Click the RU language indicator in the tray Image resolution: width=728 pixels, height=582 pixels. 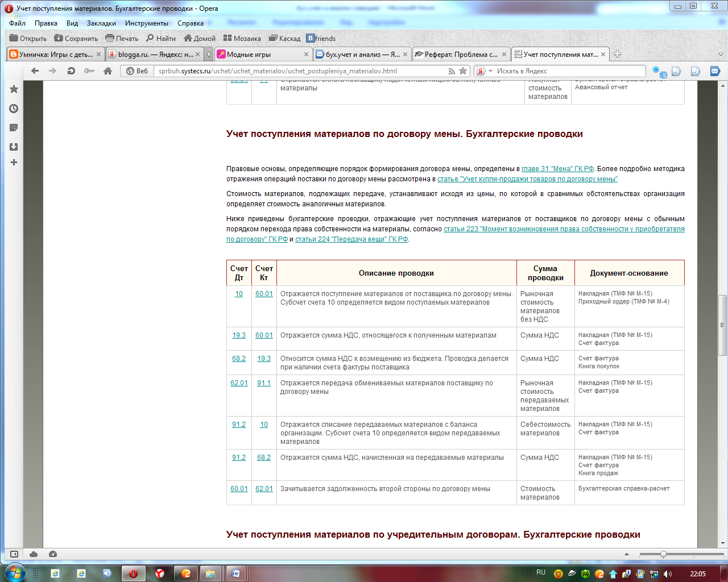pos(541,573)
